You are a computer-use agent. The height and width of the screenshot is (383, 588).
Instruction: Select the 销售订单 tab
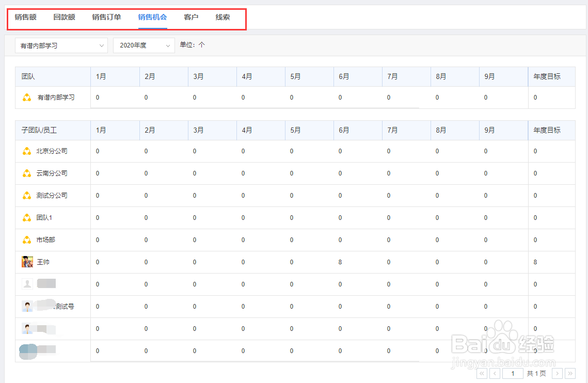point(106,17)
